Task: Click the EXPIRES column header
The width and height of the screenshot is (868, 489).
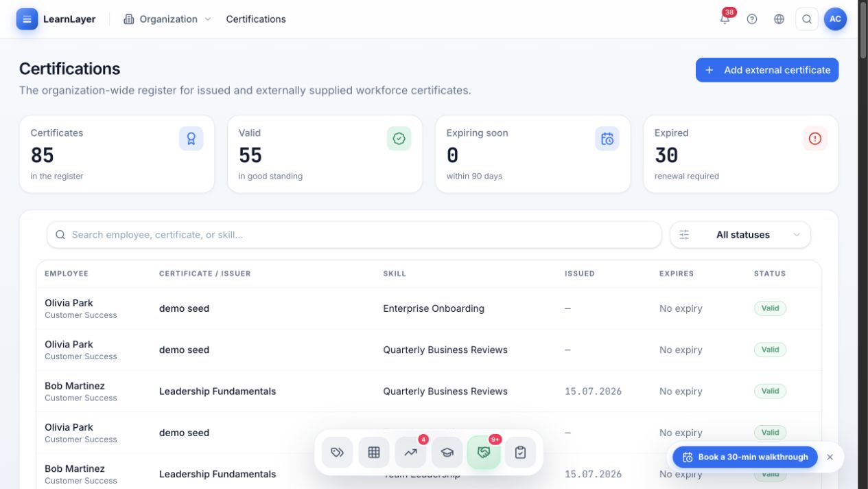Action: pos(677,273)
